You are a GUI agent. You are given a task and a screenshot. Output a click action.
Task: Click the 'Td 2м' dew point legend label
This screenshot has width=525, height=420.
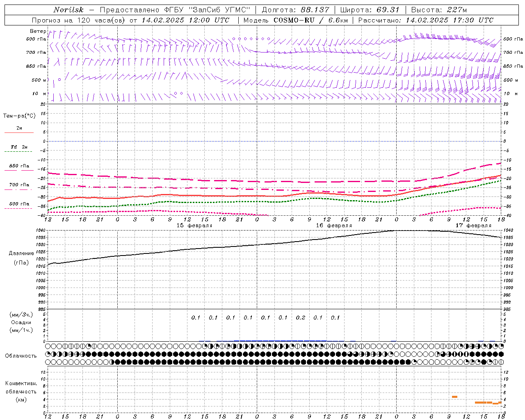pos(19,147)
